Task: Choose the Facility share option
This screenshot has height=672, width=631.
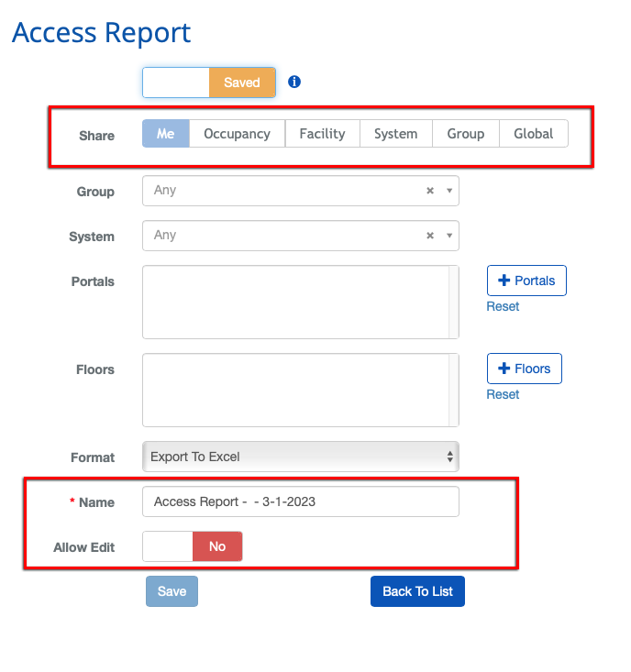Action: pyautogui.click(x=322, y=133)
